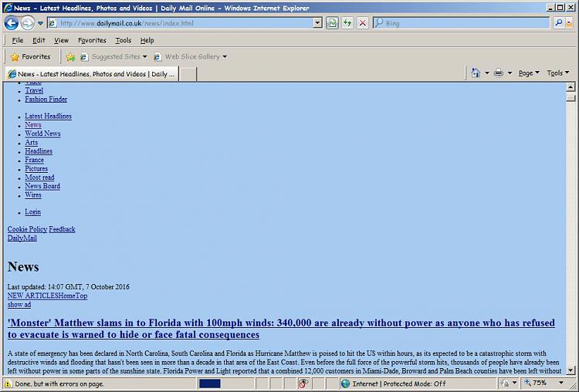Click the magnifier Search button

click(x=559, y=23)
